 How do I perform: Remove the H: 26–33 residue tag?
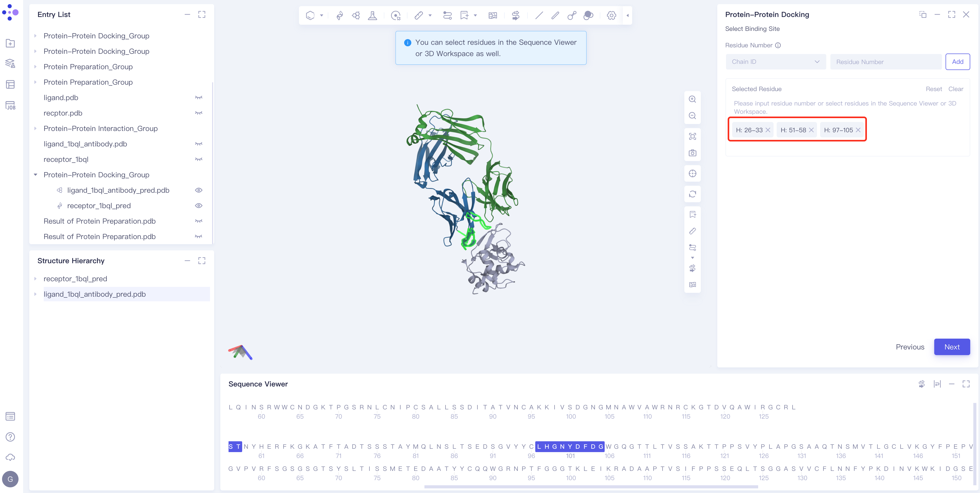click(768, 130)
